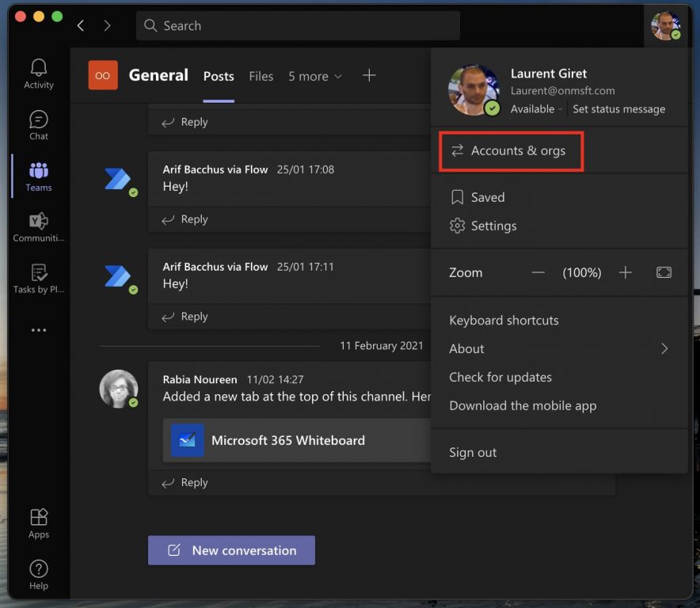The image size is (700, 608).
Task: Open Keyboard shortcuts
Action: point(504,321)
